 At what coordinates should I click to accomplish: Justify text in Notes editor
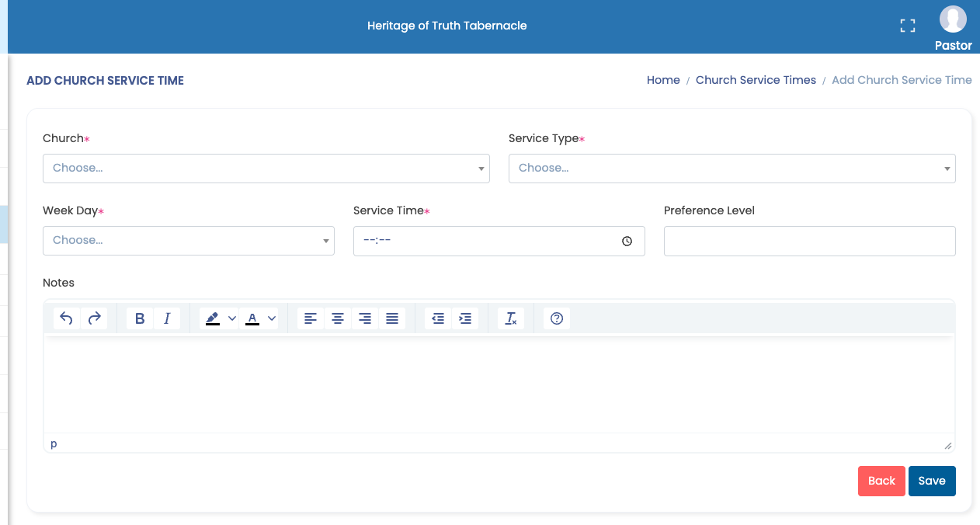point(392,318)
